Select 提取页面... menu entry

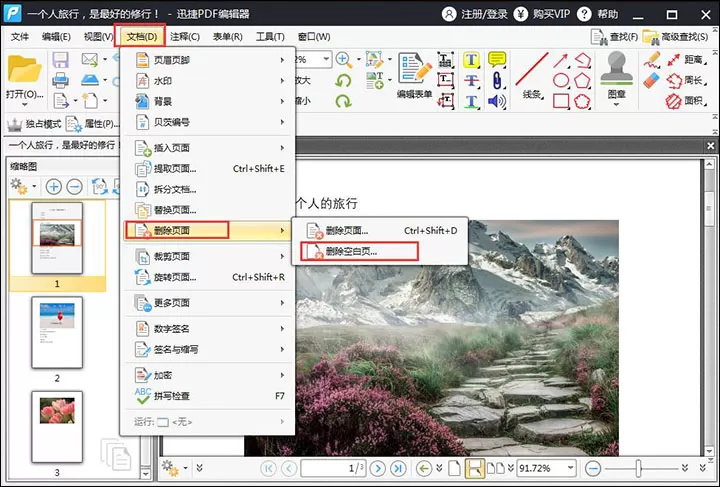point(209,168)
